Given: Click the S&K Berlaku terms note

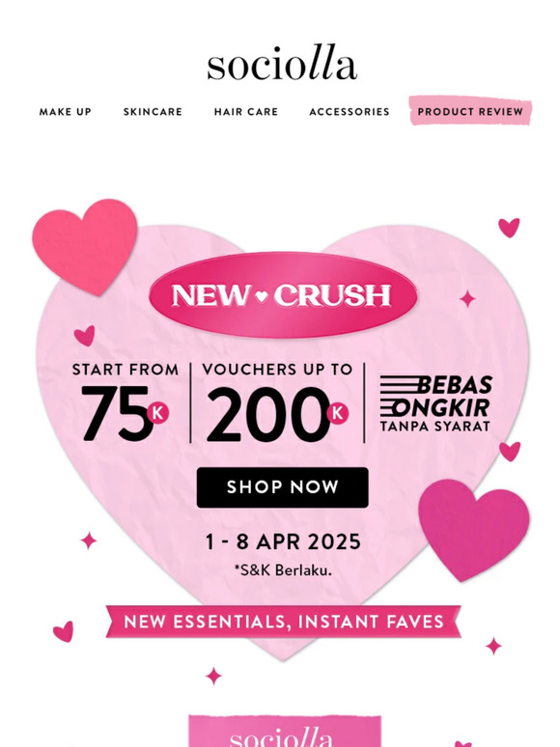Looking at the screenshot, I should tap(283, 569).
